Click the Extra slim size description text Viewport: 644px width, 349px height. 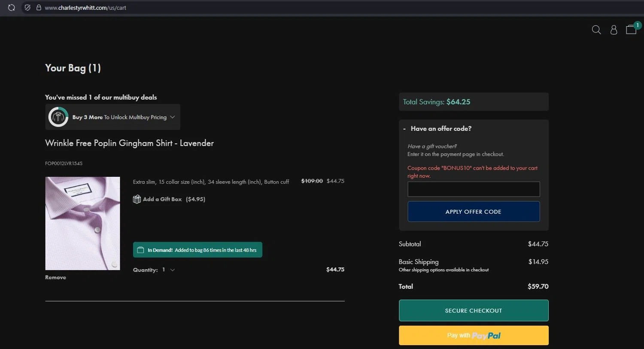tap(211, 182)
